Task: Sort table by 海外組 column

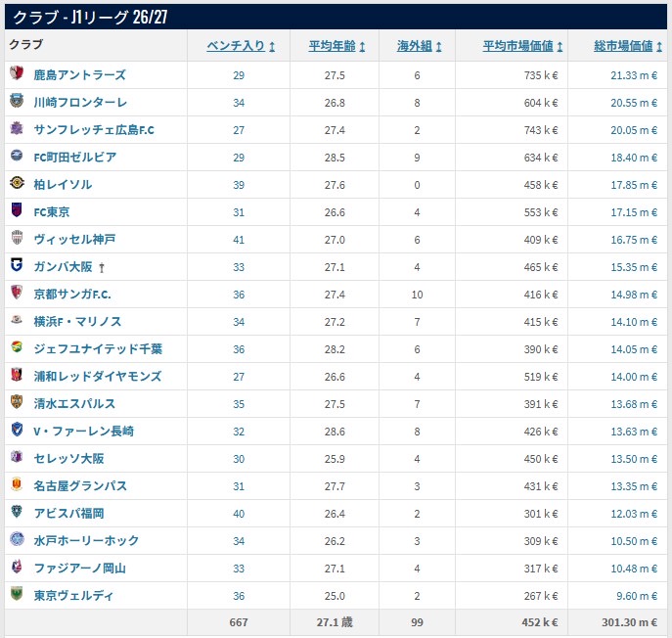Action: tap(419, 46)
